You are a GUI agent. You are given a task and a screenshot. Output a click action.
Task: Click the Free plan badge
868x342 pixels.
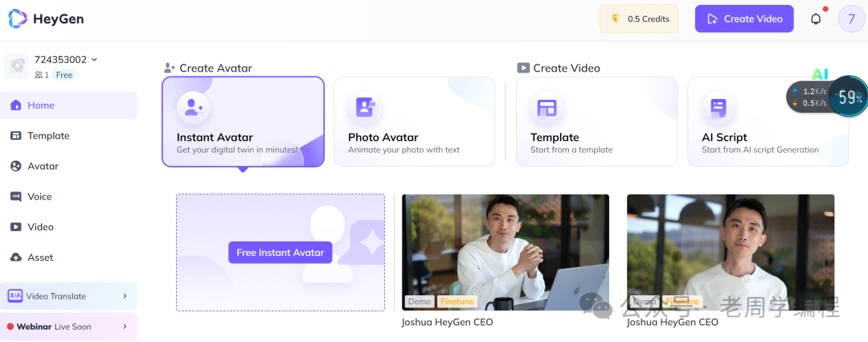coord(64,75)
